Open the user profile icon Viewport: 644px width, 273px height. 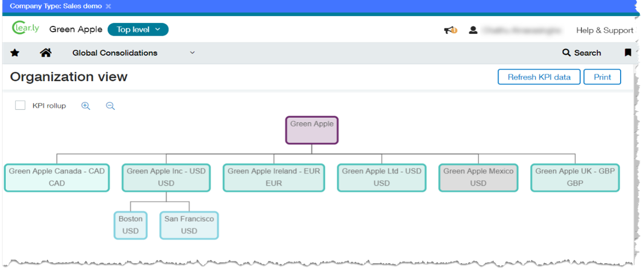473,30
